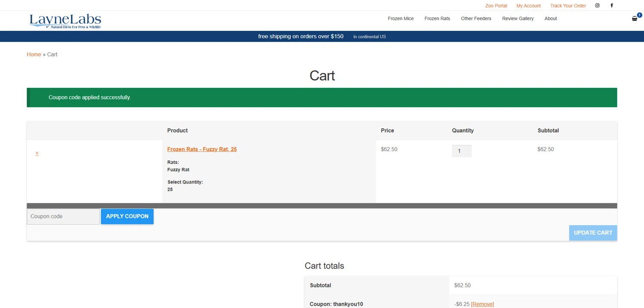Click the Update Cart button
The width and height of the screenshot is (644, 308).
(593, 233)
